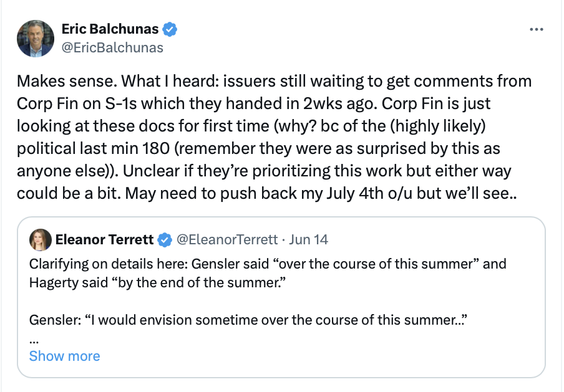Click the truncation ellipsis above Show more

34,339
